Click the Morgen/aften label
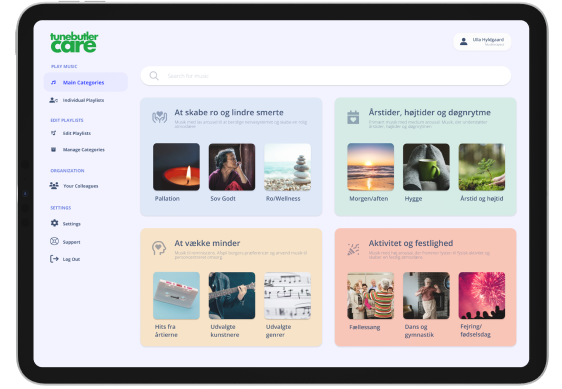Image resolution: width=562 pixels, height=389 pixels. 368,198
